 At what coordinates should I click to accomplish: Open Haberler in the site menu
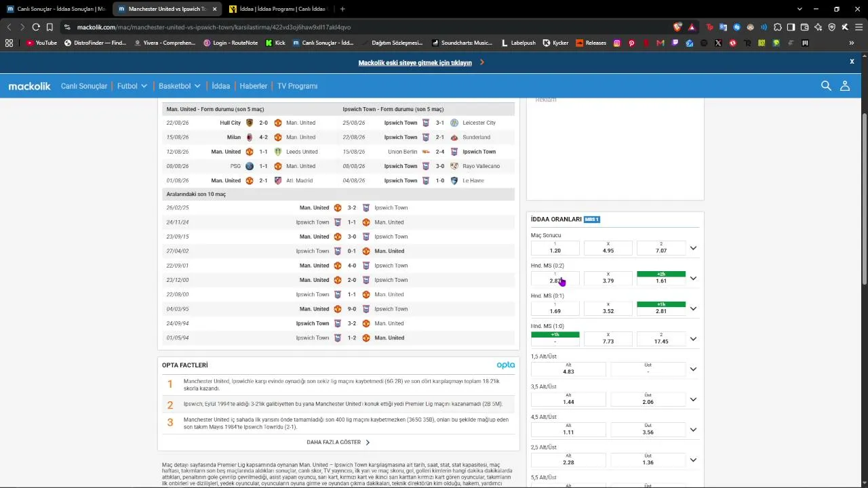point(254,86)
